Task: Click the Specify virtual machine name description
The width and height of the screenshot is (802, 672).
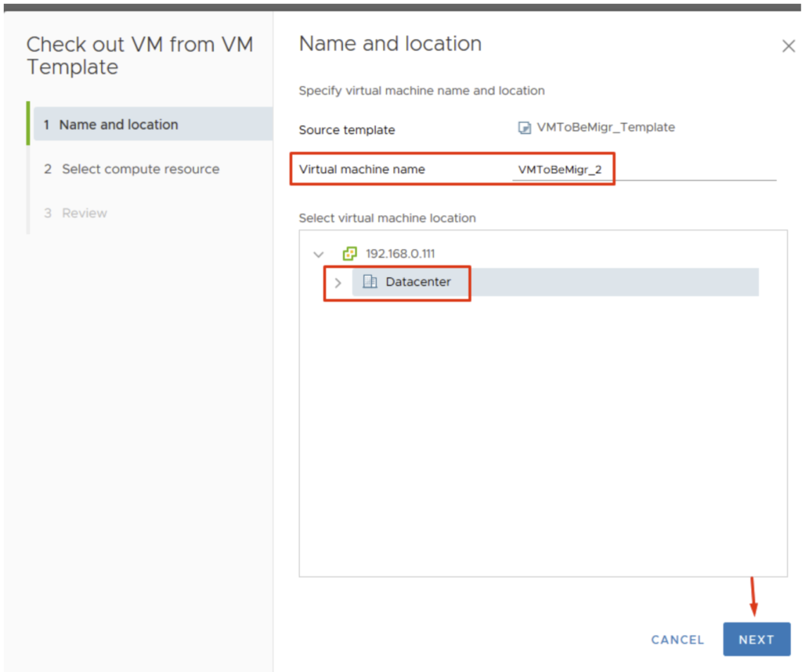Action: coord(421,91)
